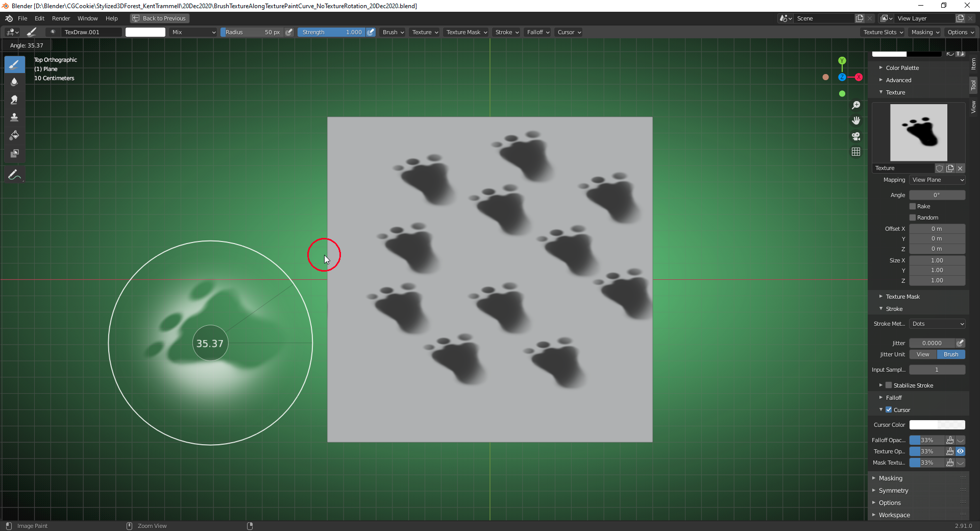Open the Window menu
Screen dimensions: 980x531
point(87,18)
